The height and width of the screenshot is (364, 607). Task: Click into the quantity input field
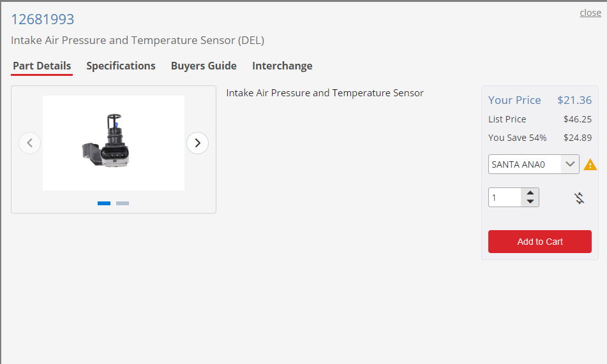click(505, 197)
